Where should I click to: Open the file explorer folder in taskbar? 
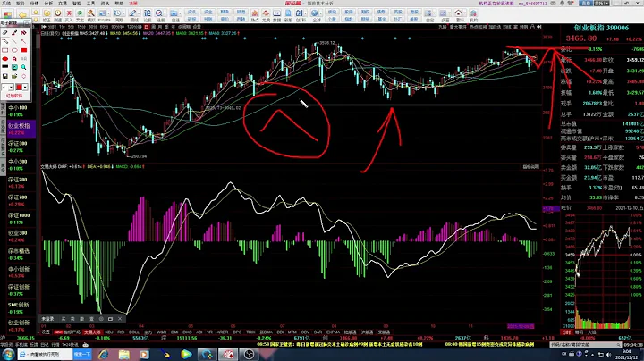(123, 354)
